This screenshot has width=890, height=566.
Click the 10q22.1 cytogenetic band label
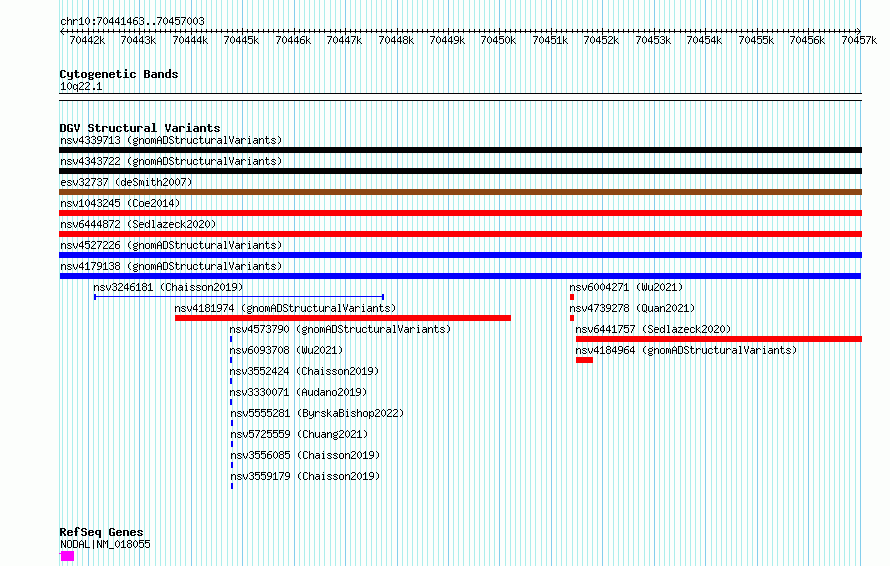point(81,86)
